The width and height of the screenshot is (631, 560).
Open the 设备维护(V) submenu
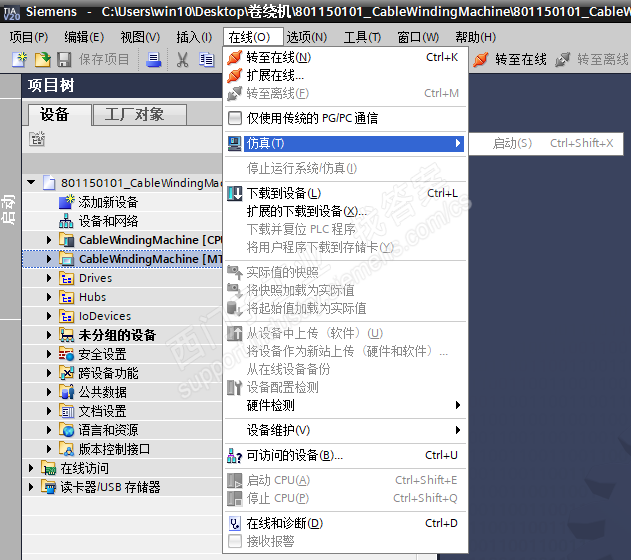coord(345,430)
